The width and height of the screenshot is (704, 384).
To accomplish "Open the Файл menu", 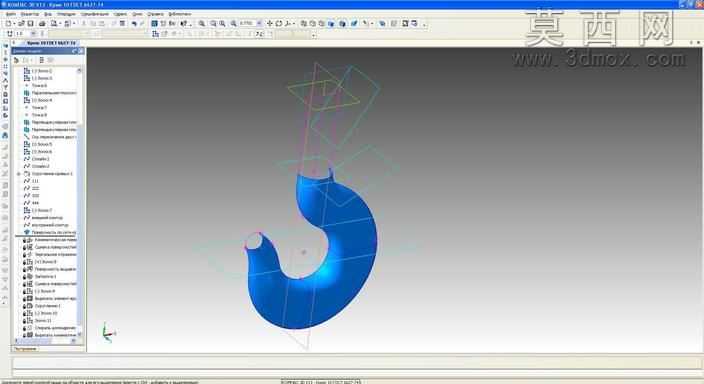I will coord(10,14).
